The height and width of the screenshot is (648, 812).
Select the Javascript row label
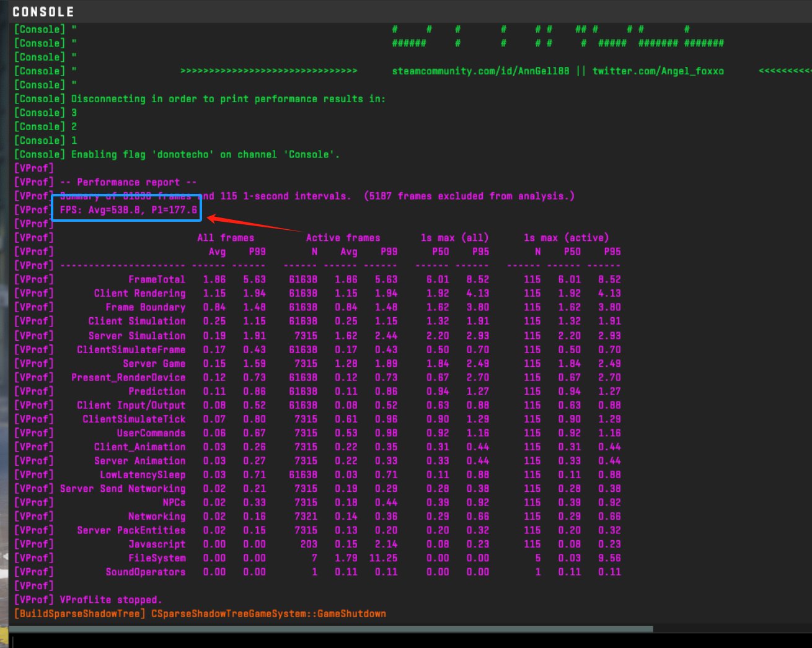pyautogui.click(x=157, y=544)
